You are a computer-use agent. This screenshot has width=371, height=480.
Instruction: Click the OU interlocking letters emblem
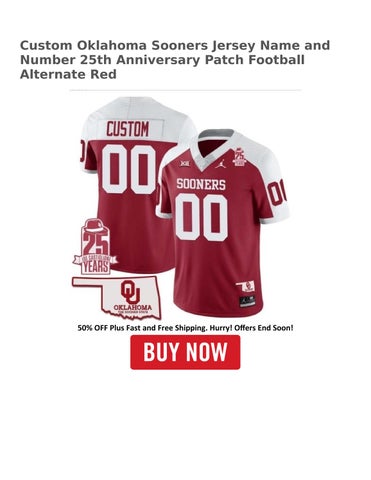coord(130,291)
